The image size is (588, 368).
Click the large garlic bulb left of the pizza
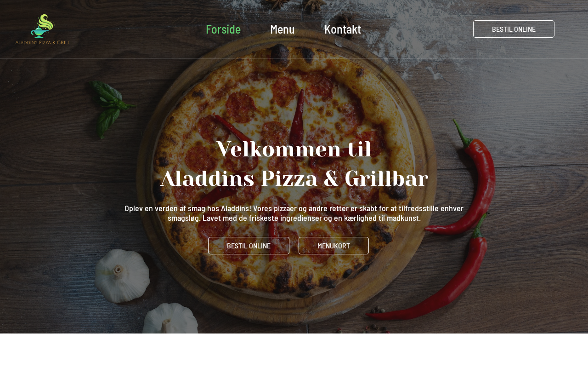point(122,275)
